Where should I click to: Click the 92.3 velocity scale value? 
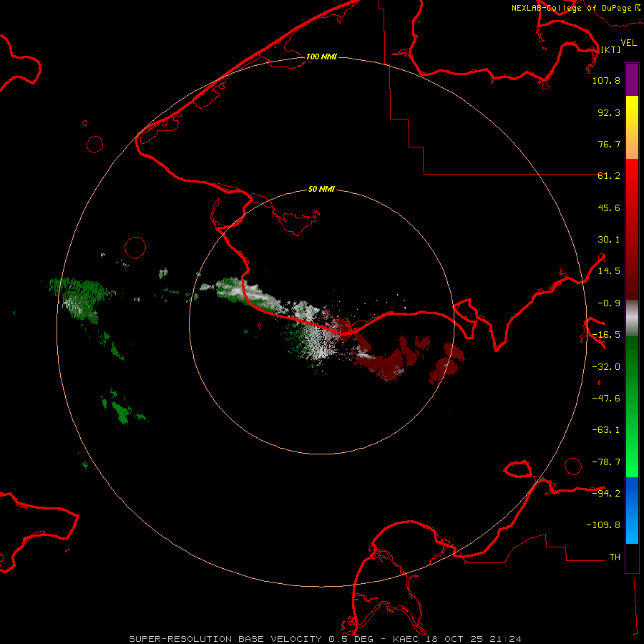(x=609, y=112)
